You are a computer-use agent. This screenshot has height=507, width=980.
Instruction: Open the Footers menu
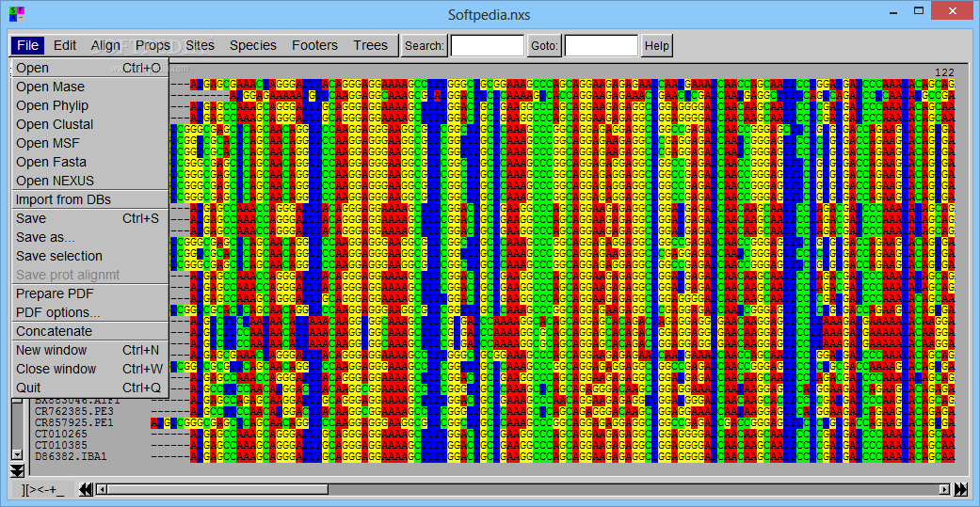tap(315, 45)
